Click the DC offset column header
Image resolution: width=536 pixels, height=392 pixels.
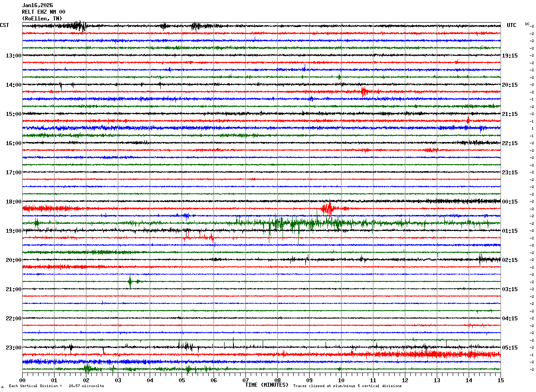[527, 24]
